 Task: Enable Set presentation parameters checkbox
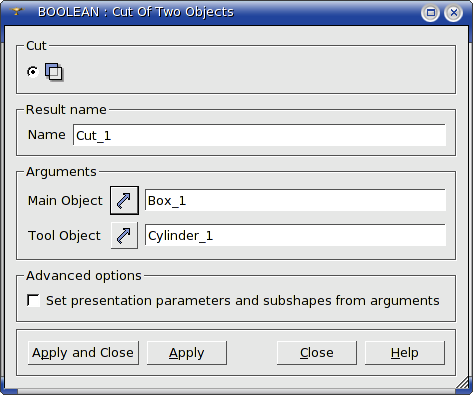[x=33, y=300]
